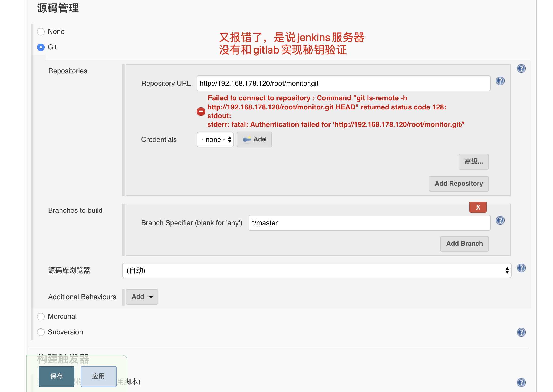
Task: Open help for the Repositories section
Action: [521, 68]
